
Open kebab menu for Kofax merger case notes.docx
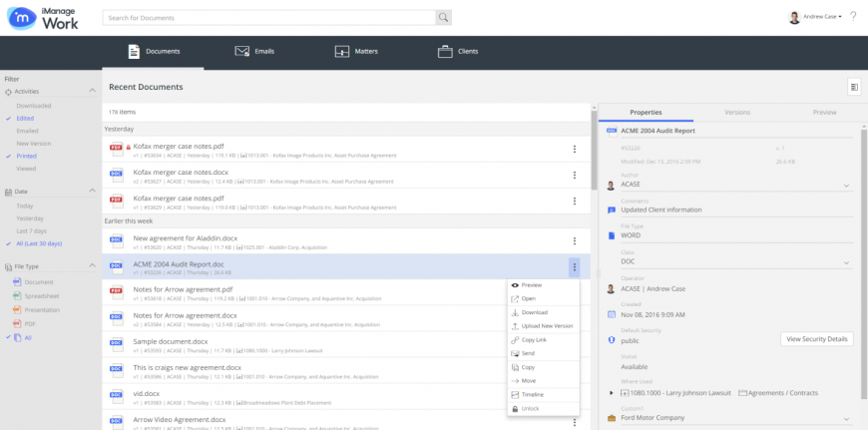click(x=575, y=175)
